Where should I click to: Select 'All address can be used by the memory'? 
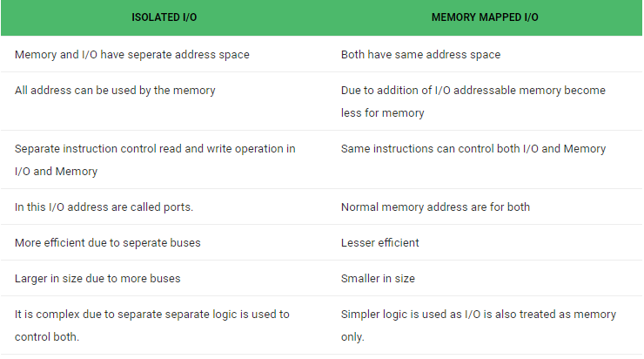coord(115,91)
